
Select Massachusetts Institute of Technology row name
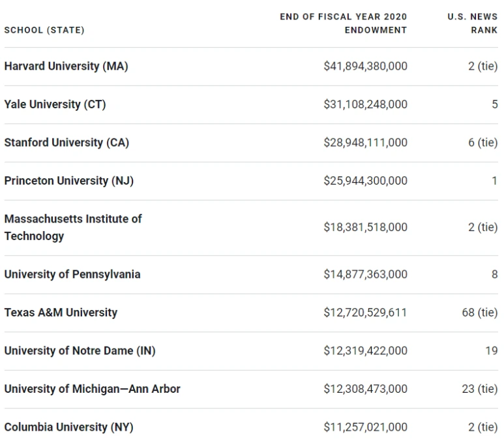click(72, 227)
